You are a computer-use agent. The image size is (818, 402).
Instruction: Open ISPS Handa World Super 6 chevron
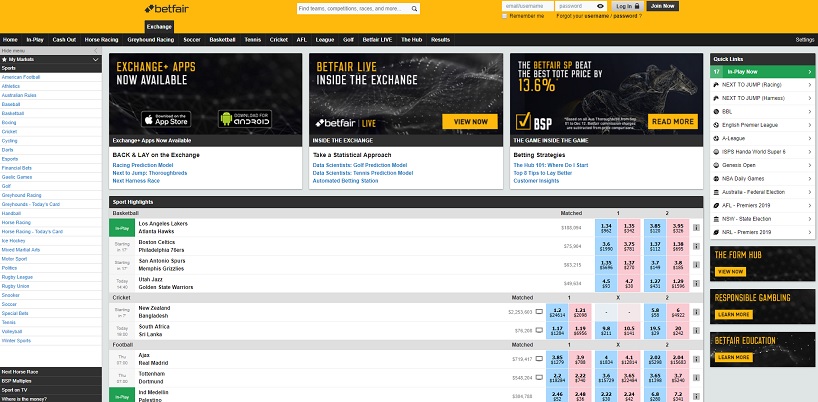click(x=810, y=152)
